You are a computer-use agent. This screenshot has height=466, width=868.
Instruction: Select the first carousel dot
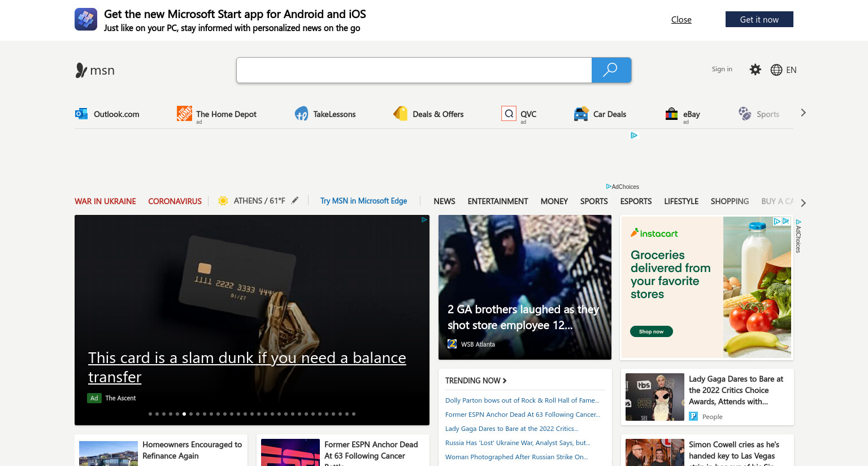point(150,414)
